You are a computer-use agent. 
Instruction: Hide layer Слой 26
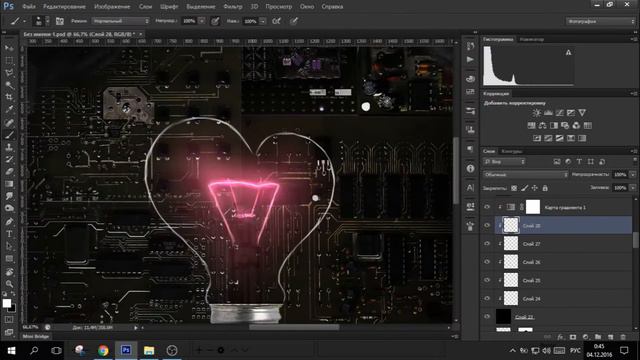pyautogui.click(x=487, y=262)
